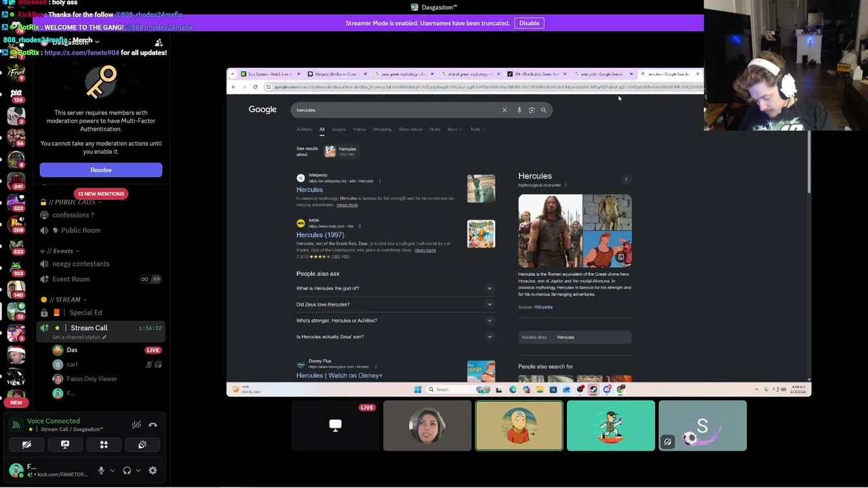868x488 pixels.
Task: Toggle noise suppression in voice panel
Action: [x=136, y=425]
